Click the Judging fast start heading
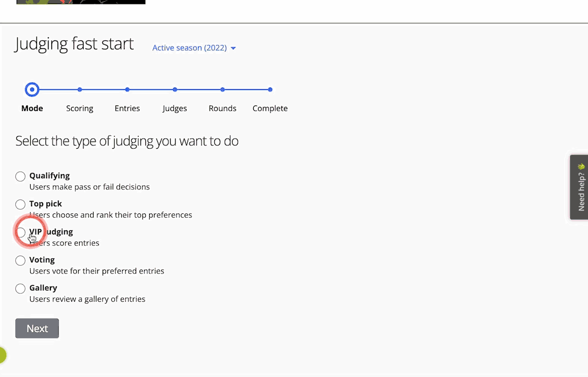Screen dimensions: 588x377 (74, 44)
